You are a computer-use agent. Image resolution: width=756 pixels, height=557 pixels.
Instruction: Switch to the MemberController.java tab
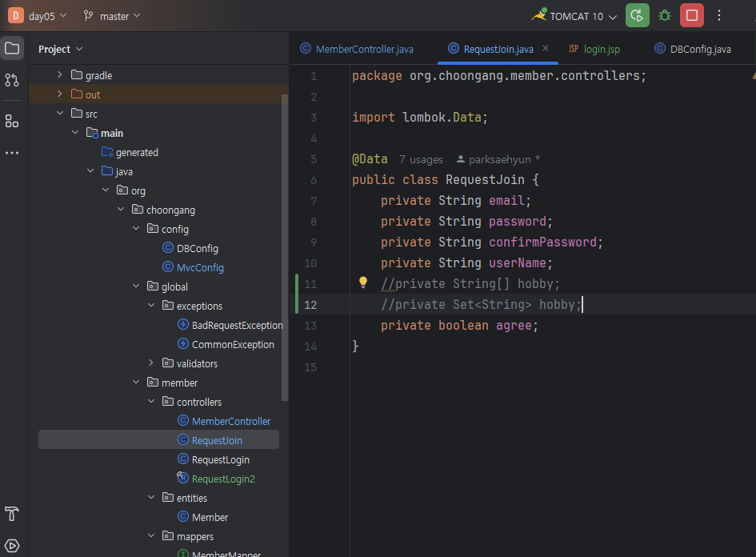364,49
